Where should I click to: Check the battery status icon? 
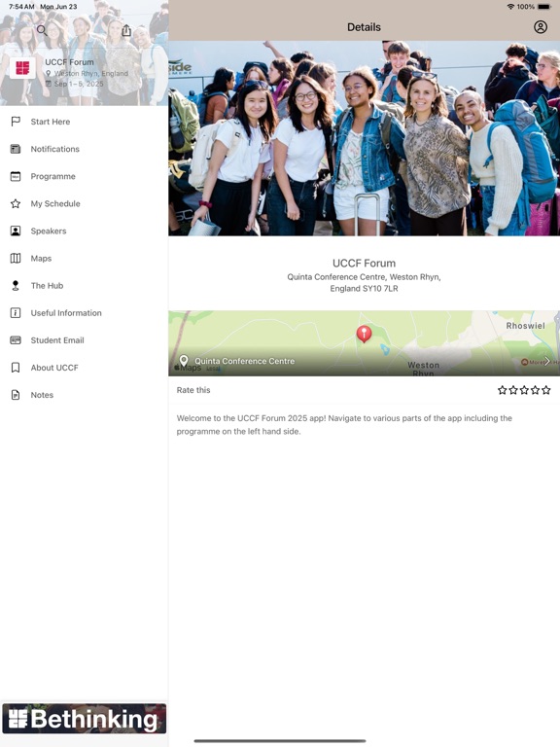[544, 7]
